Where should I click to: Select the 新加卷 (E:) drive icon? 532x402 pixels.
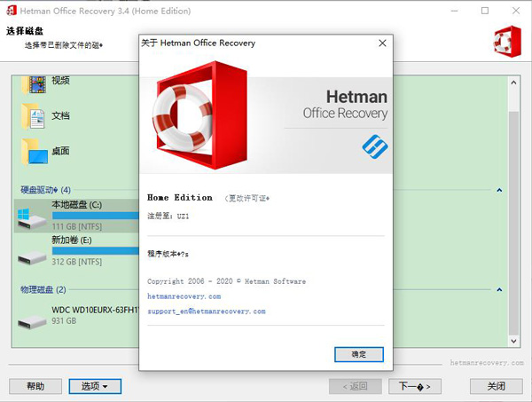point(32,258)
